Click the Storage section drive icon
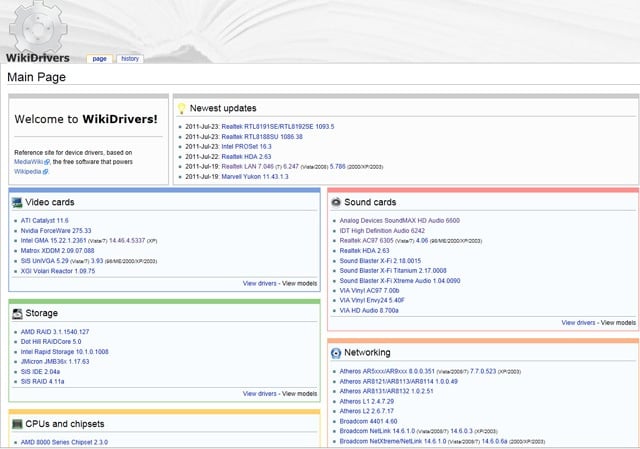The width and height of the screenshot is (640, 449). tap(17, 313)
